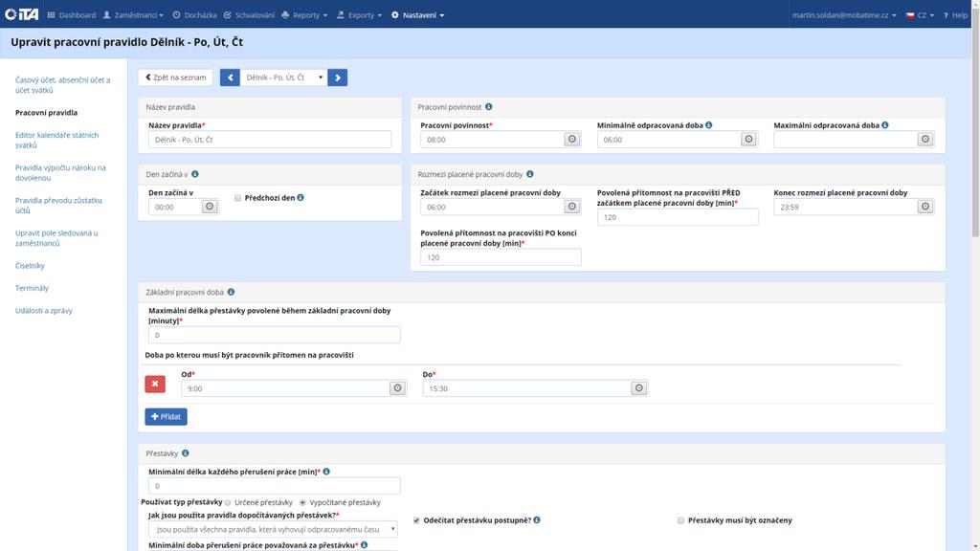Click Zpět na seznam button

pyautogui.click(x=176, y=77)
